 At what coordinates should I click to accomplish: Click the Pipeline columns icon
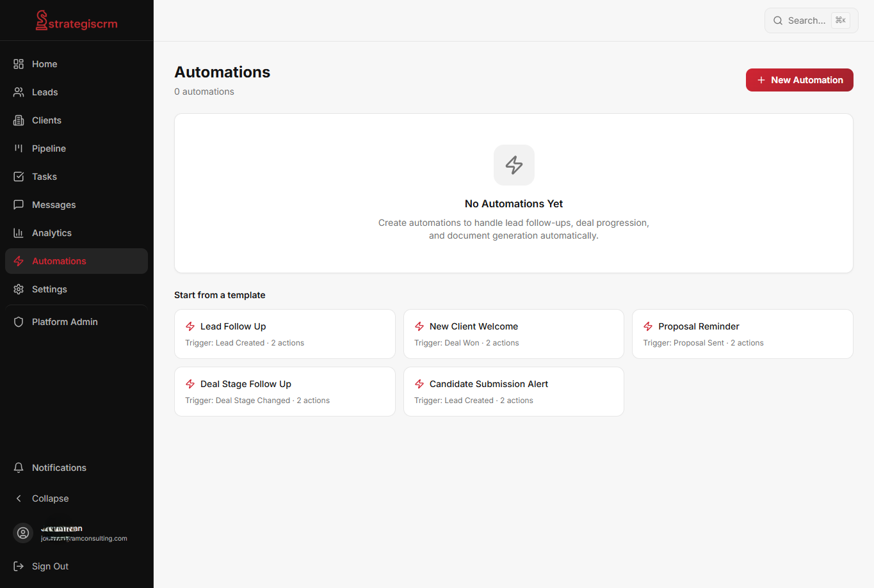pyautogui.click(x=19, y=148)
